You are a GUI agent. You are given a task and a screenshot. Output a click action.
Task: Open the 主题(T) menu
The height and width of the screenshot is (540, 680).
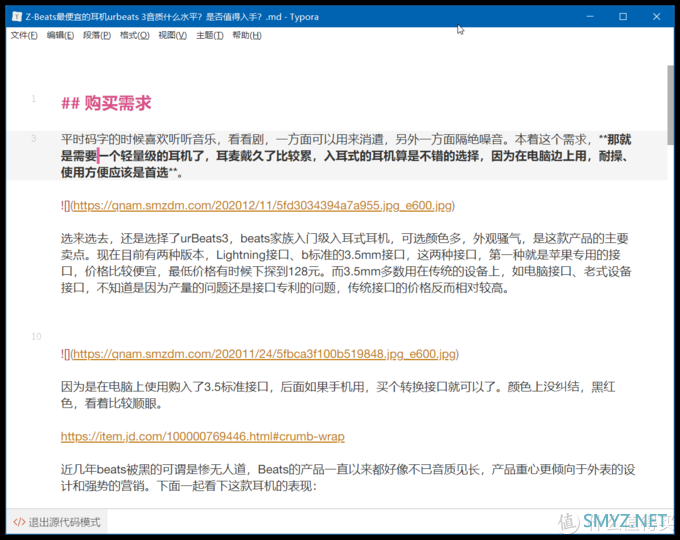click(209, 36)
